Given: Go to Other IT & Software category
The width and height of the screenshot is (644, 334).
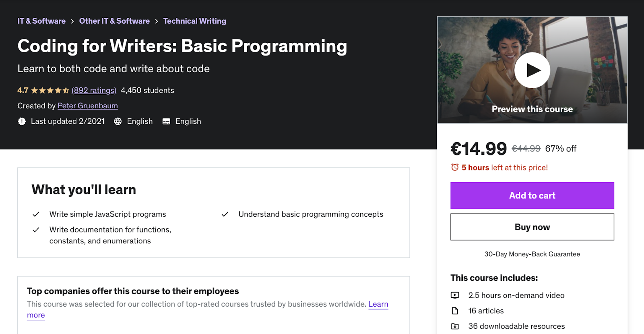Looking at the screenshot, I should 114,21.
